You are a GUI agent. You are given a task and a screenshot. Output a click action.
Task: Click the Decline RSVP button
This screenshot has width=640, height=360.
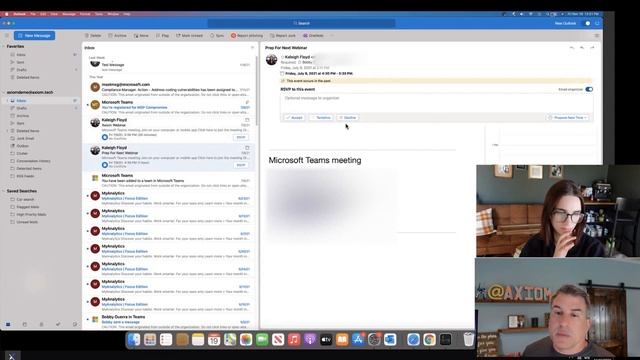(x=348, y=118)
